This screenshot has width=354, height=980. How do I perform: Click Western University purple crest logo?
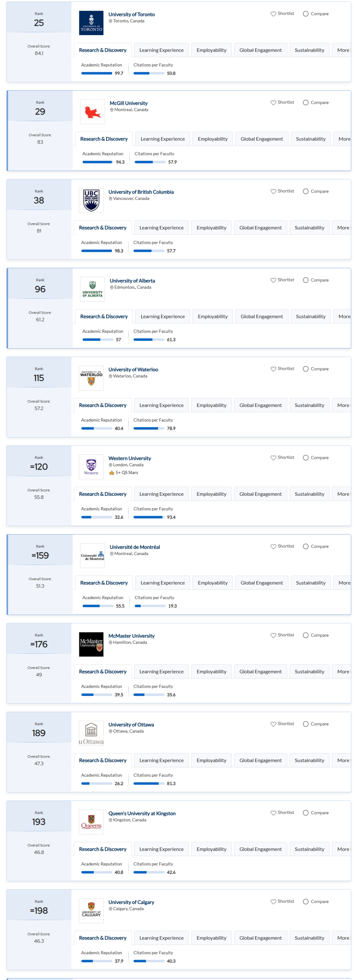pos(91,467)
